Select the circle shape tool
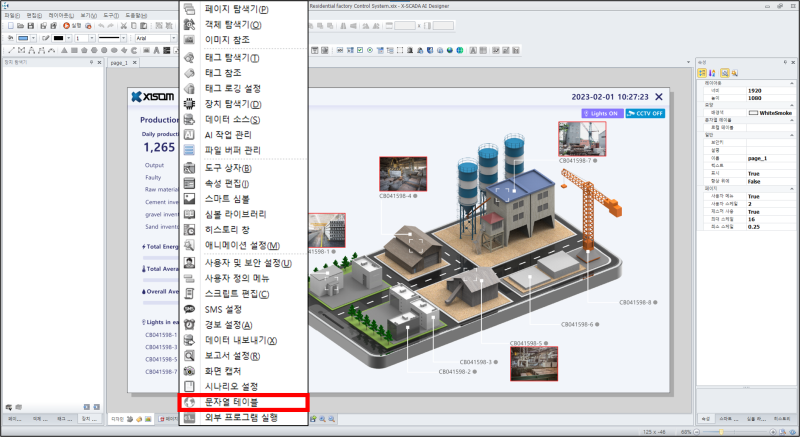 click(104, 50)
